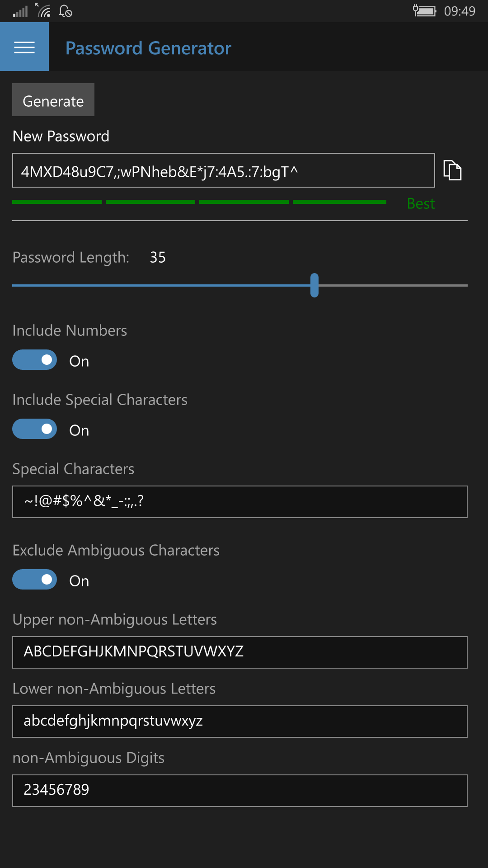Edit the Special Characters field
This screenshot has height=868, width=488.
tap(240, 502)
